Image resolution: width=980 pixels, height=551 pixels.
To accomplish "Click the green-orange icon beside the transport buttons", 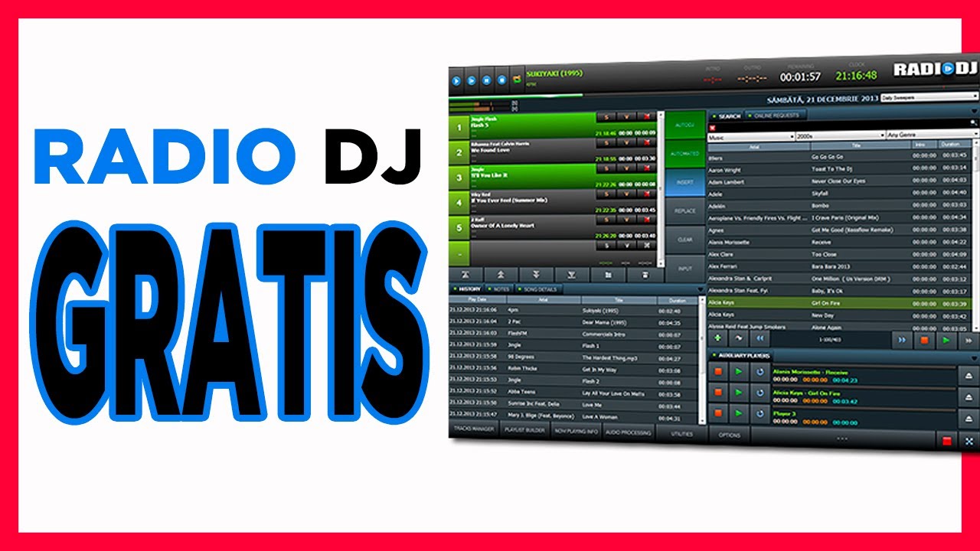I will pos(517,79).
